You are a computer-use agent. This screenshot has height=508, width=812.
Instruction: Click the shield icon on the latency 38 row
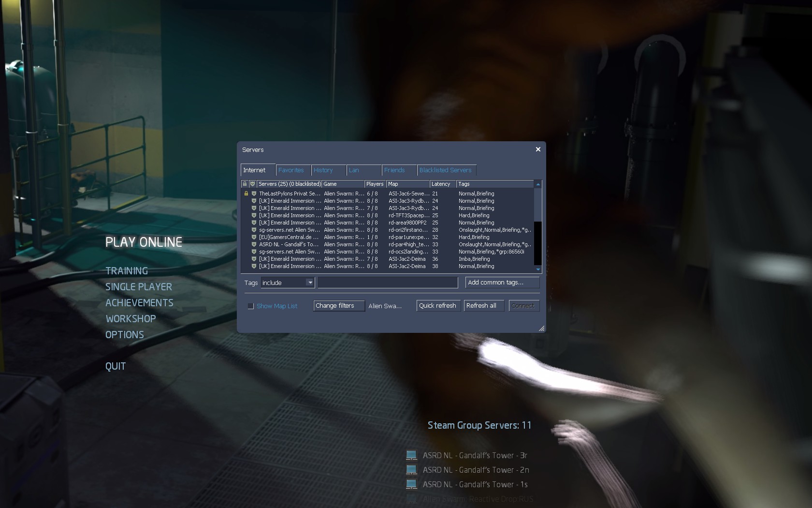(x=254, y=266)
